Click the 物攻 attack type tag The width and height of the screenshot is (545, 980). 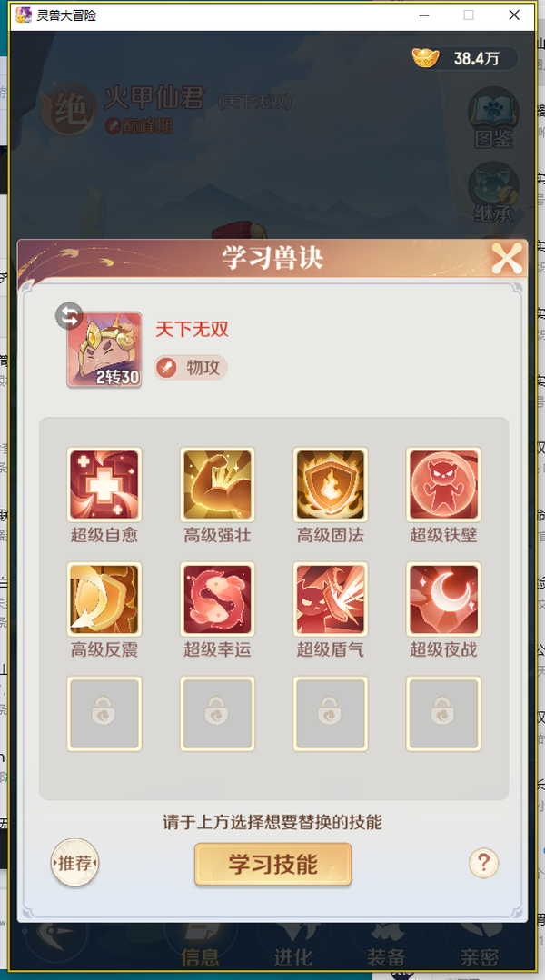point(191,368)
